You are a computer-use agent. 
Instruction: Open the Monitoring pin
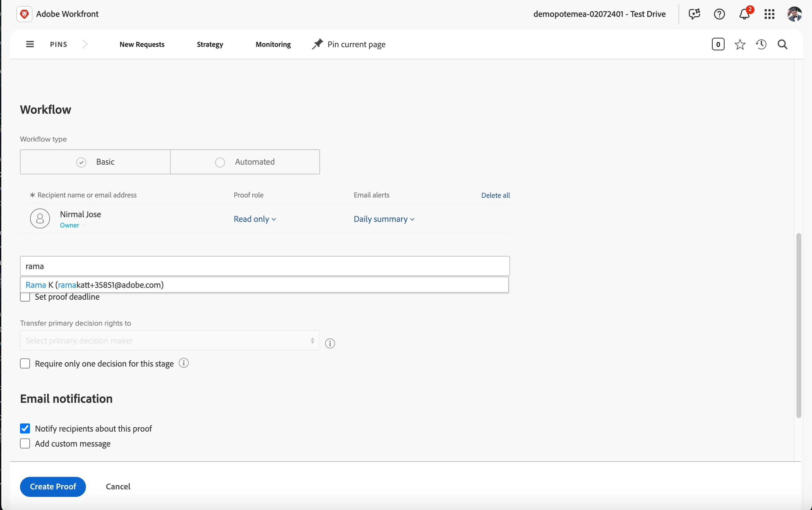point(273,44)
